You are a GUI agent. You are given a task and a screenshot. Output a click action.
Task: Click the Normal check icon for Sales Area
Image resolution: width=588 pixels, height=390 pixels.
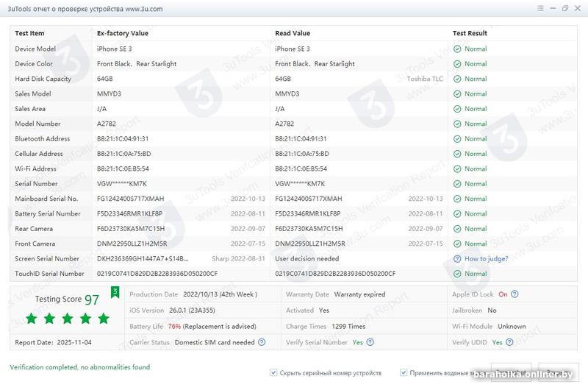click(457, 109)
